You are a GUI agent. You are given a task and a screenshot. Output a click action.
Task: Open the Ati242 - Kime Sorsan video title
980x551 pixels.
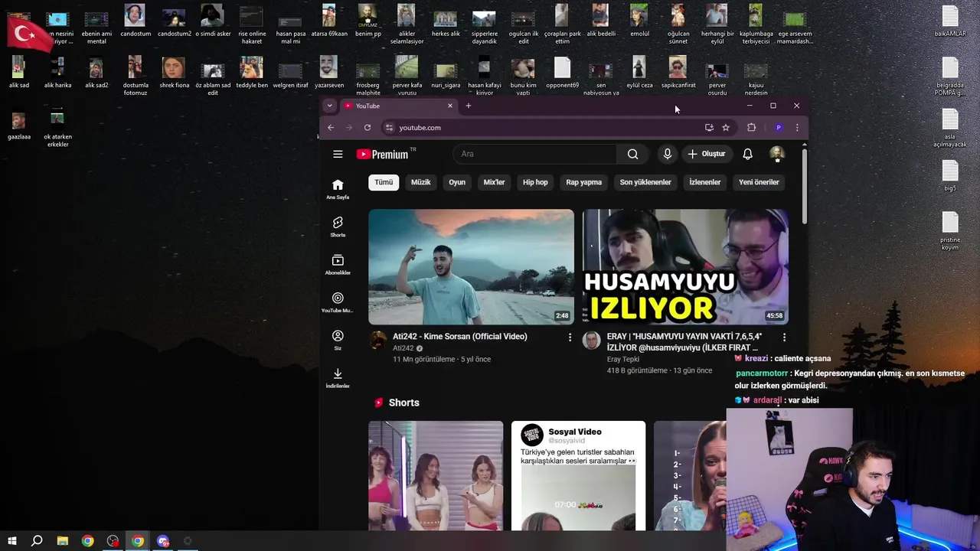point(460,337)
